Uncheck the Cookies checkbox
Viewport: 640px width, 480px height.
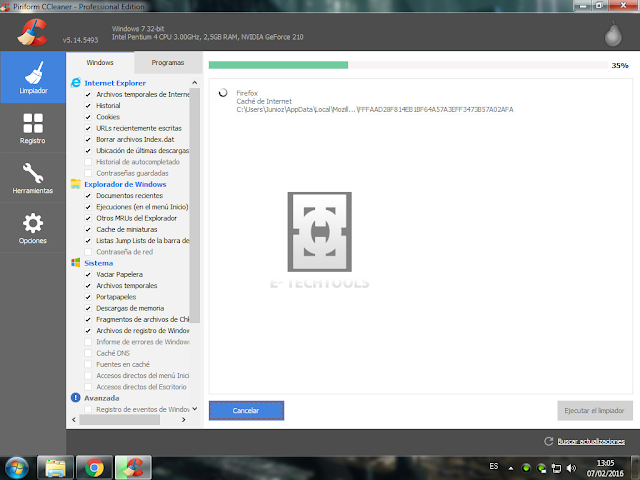point(88,117)
